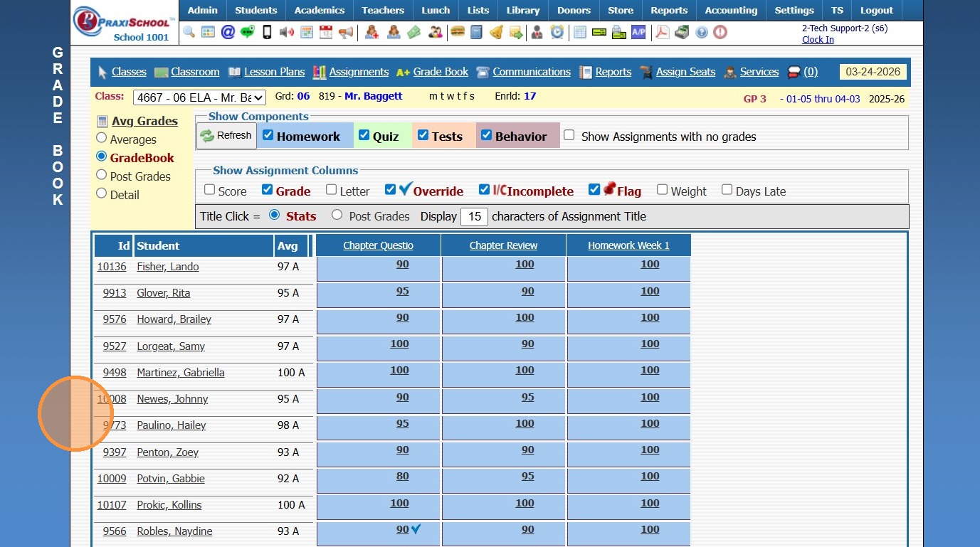Screen dimensions: 980x547
Task: Click the family group icon
Action: coord(435,32)
